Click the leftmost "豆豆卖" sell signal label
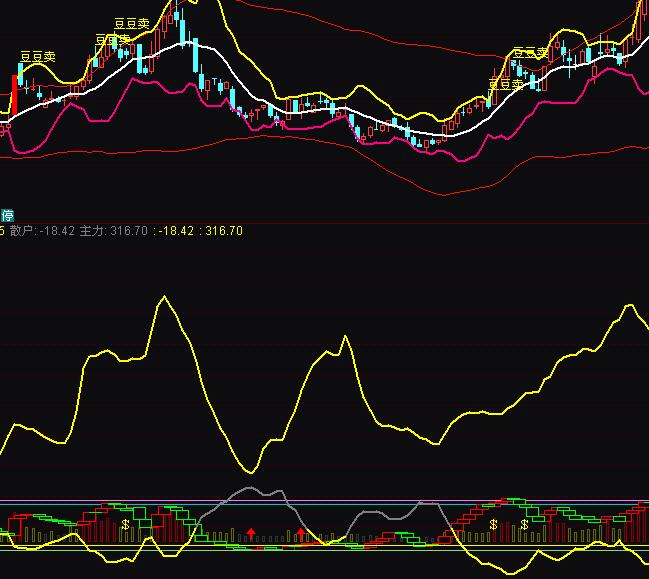 pyautogui.click(x=37, y=57)
